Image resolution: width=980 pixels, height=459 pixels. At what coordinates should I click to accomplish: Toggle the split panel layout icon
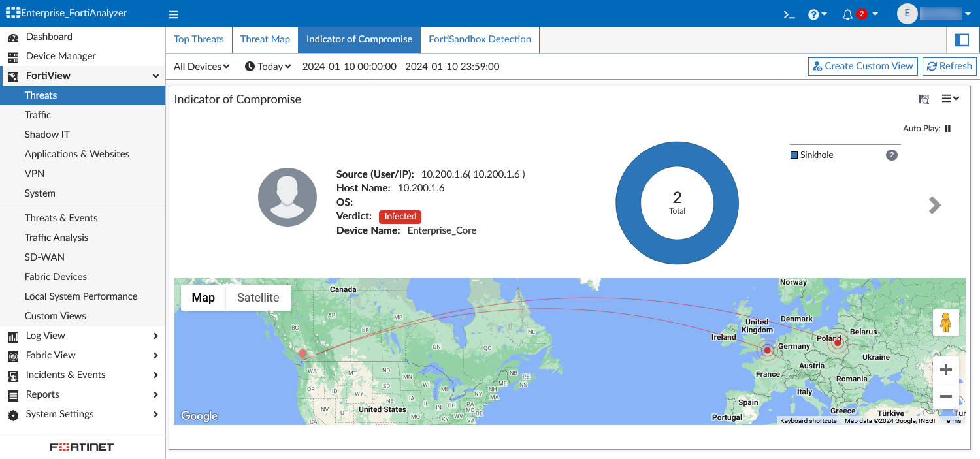(x=962, y=40)
